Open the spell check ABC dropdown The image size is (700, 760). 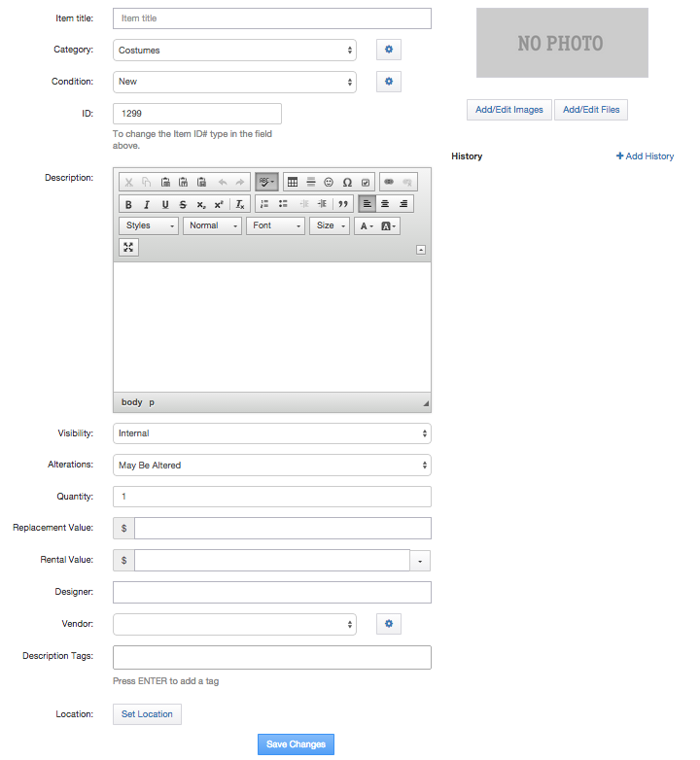[x=266, y=183]
